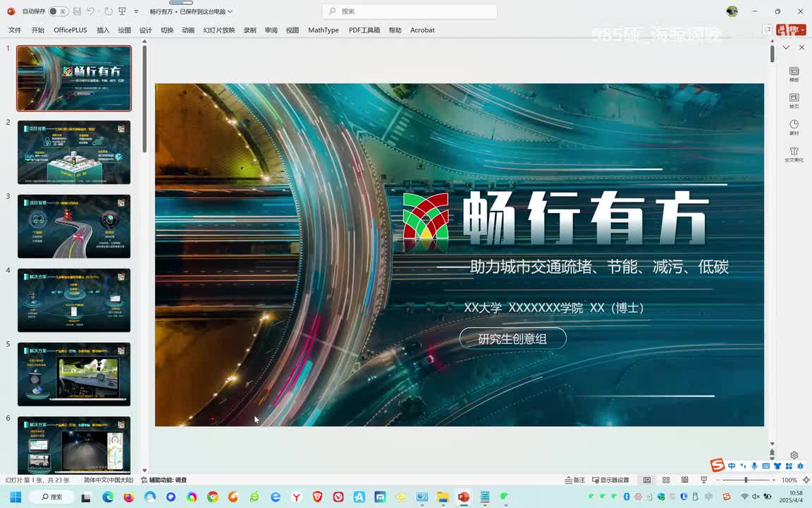Open the Customize Quick Access Toolbar dropdown
This screenshot has width=812, height=508.
pyautogui.click(x=136, y=11)
